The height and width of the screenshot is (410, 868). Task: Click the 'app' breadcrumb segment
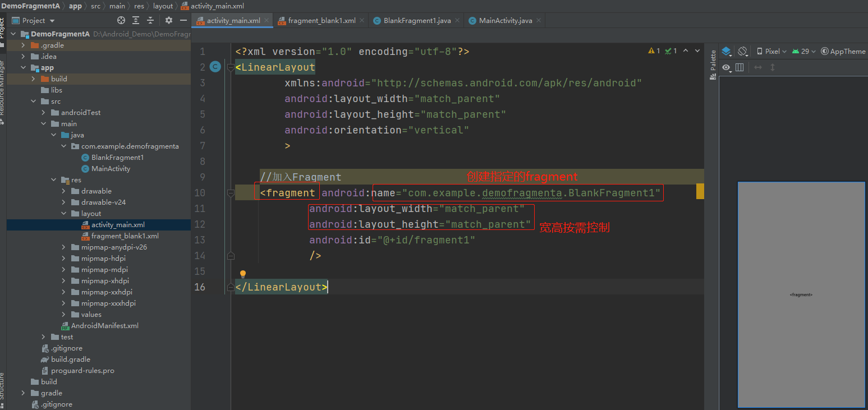(x=75, y=6)
